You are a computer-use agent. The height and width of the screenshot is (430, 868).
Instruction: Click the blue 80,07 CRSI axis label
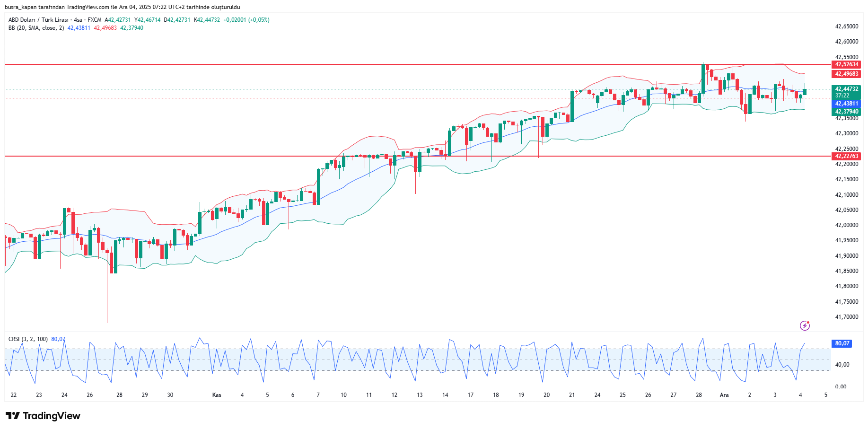pos(842,343)
